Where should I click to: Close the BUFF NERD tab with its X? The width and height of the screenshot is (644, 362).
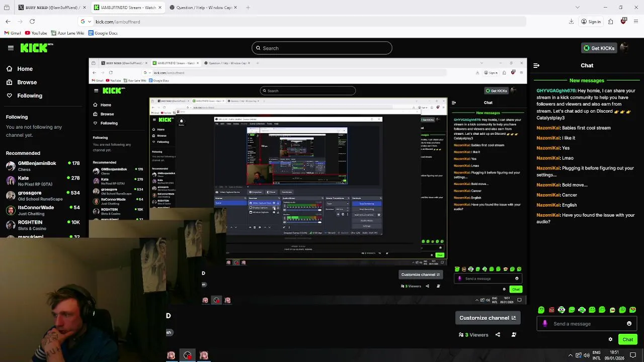pos(84,8)
